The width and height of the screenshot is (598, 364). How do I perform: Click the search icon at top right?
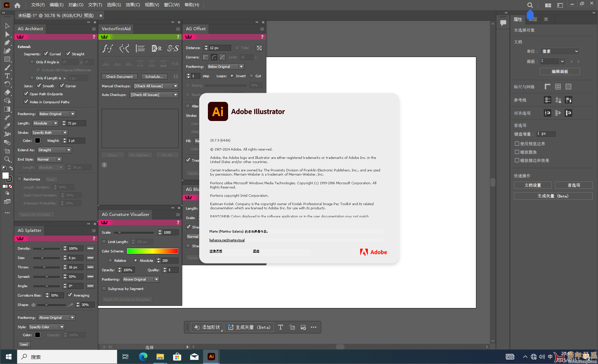coord(530,5)
